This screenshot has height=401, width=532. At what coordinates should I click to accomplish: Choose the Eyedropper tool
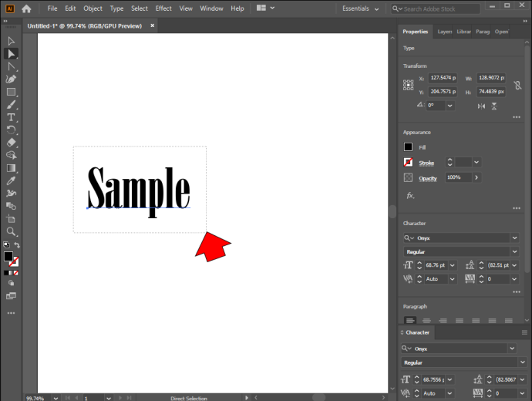click(11, 180)
